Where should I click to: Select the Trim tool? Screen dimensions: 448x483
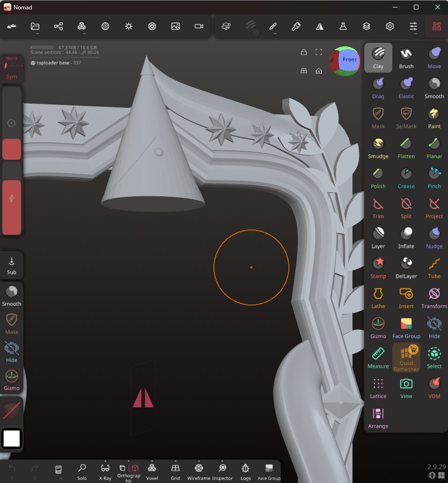(x=378, y=208)
